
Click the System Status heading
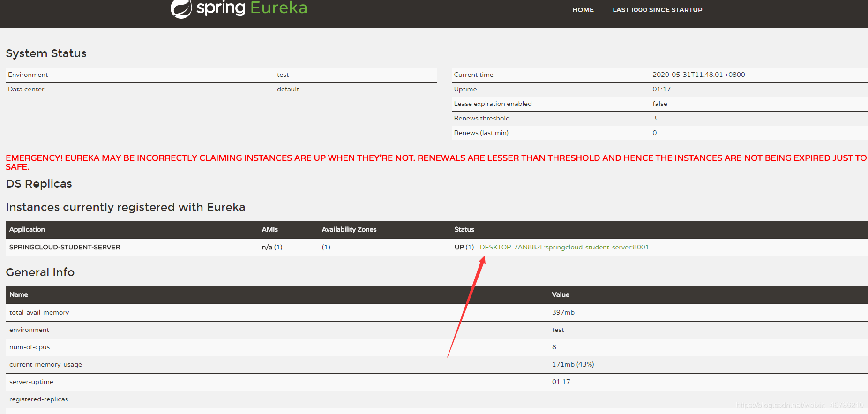[46, 53]
